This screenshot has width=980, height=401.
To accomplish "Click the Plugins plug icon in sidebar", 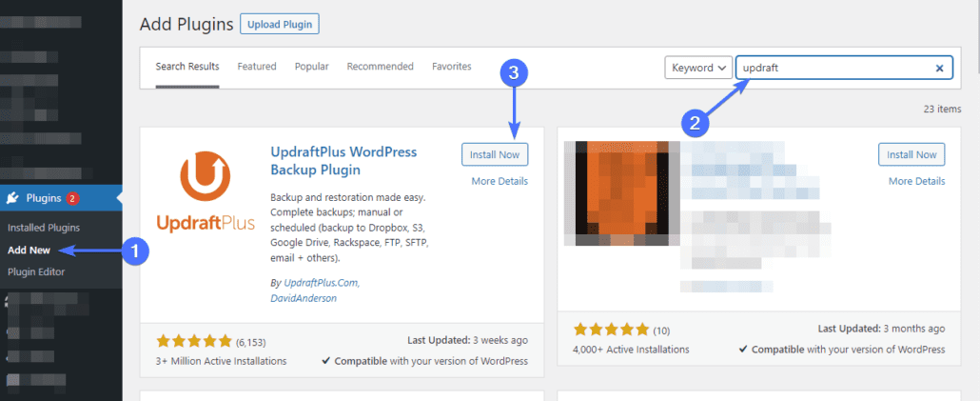I will (12, 198).
